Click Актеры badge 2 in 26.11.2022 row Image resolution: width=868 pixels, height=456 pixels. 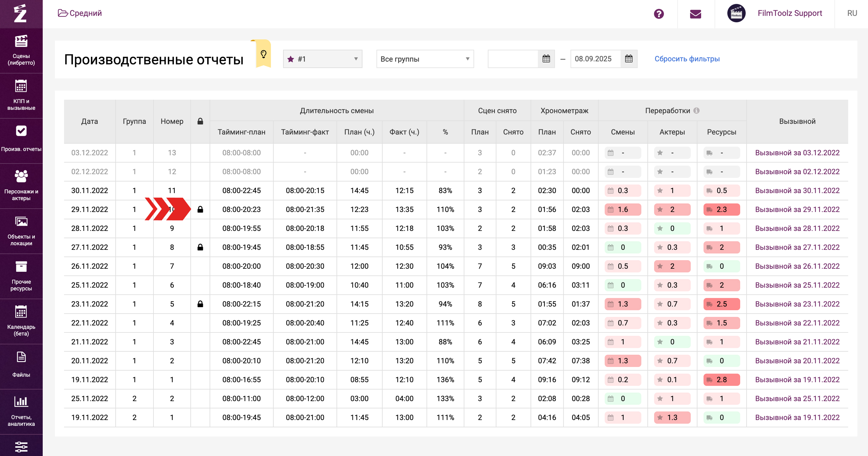point(672,266)
